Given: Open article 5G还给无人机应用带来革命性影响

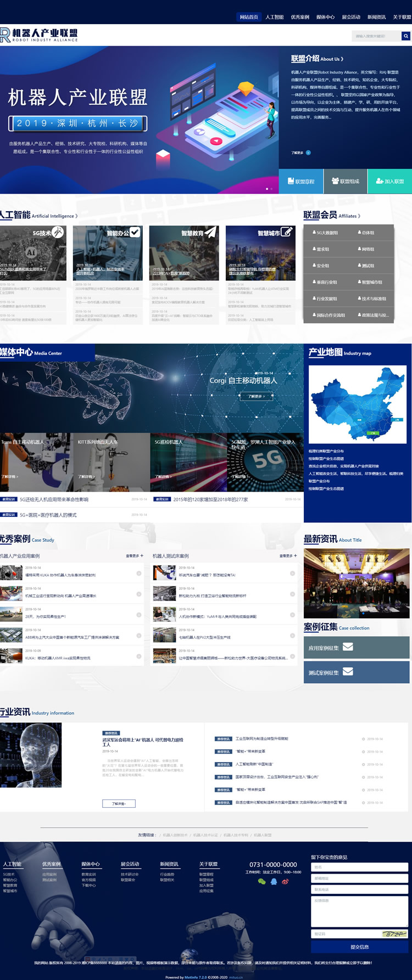Looking at the screenshot, I should pyautogui.click(x=54, y=499).
